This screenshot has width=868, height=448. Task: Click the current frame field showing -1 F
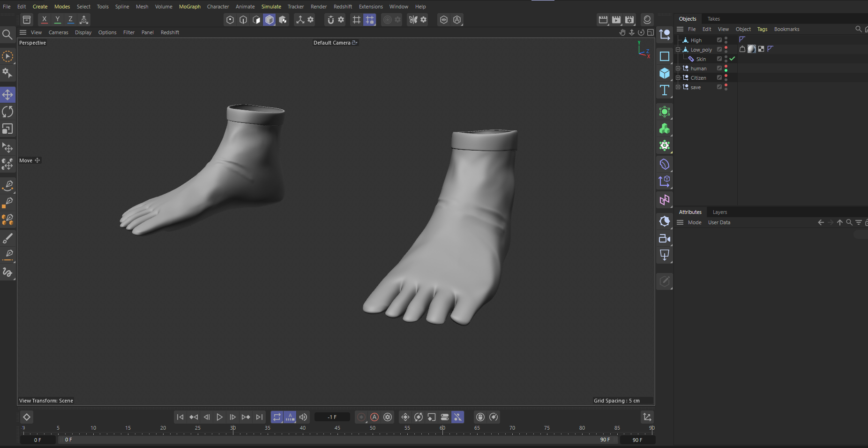[x=332, y=417]
